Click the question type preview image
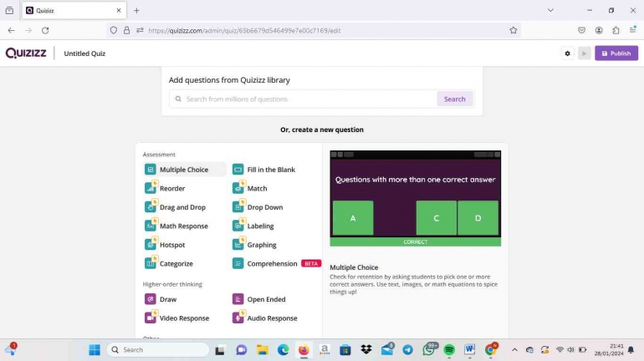644x361 pixels. 415,199
